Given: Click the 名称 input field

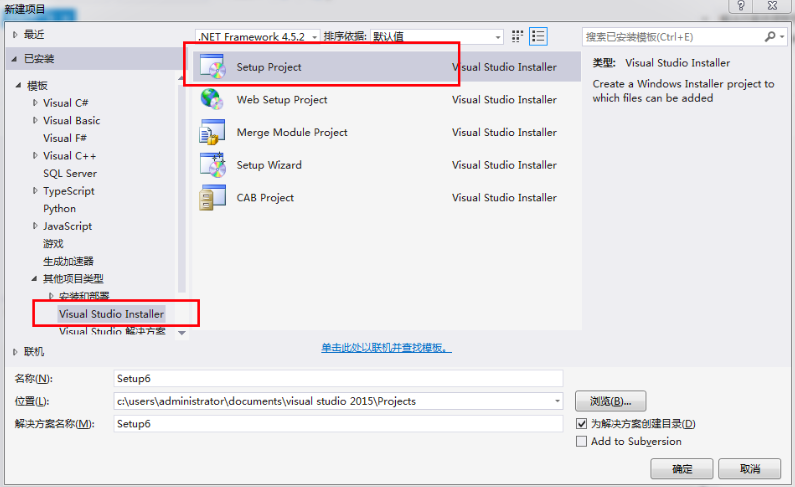Looking at the screenshot, I should [x=338, y=379].
